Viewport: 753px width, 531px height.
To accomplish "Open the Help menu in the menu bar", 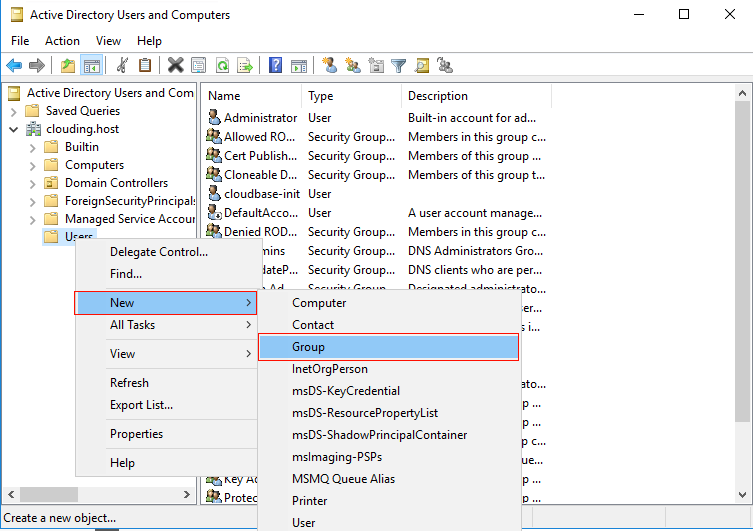I will 149,41.
